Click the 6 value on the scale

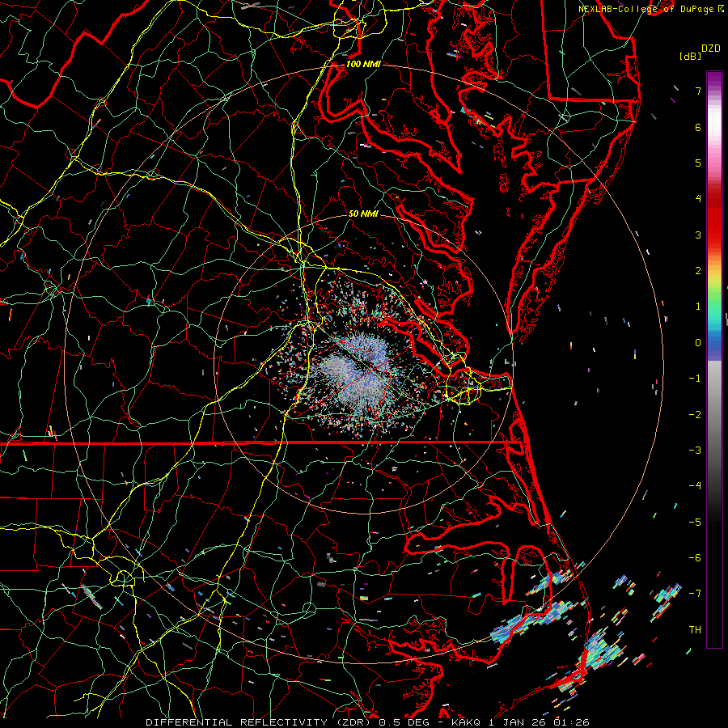[x=698, y=127]
